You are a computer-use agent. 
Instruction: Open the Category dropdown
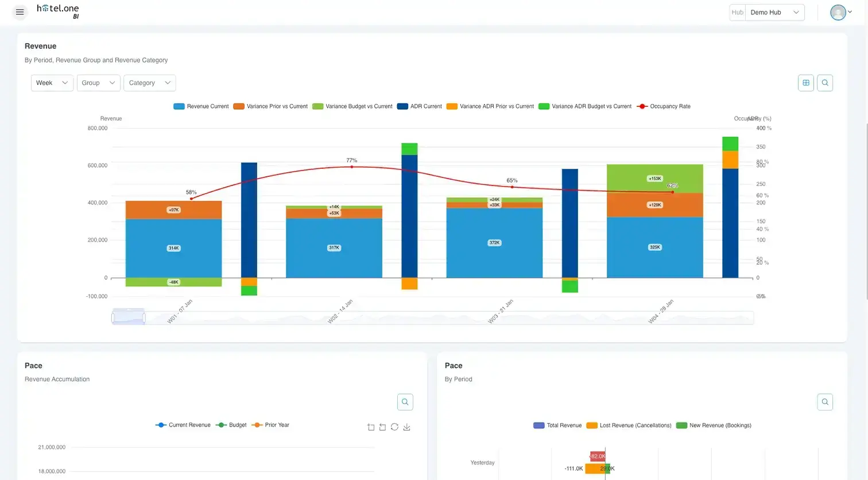149,83
